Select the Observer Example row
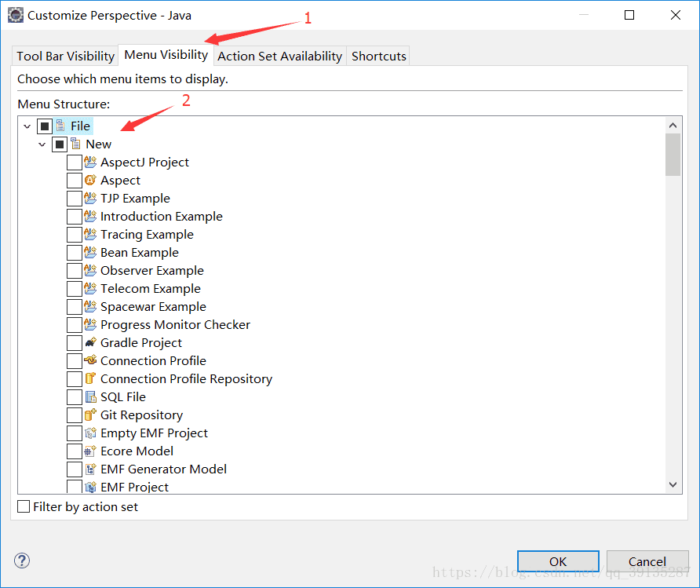Screen dimensions: 700x588 tap(151, 271)
